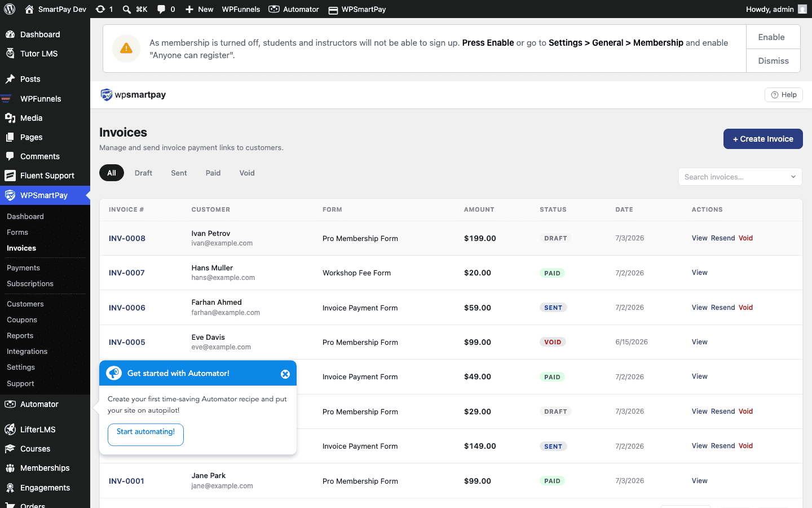Click the Engagements icon
812x508 pixels.
pyautogui.click(x=10, y=488)
